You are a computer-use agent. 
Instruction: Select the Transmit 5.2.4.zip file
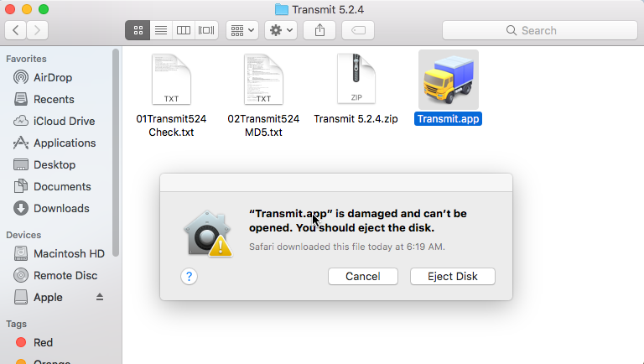pyautogui.click(x=356, y=80)
